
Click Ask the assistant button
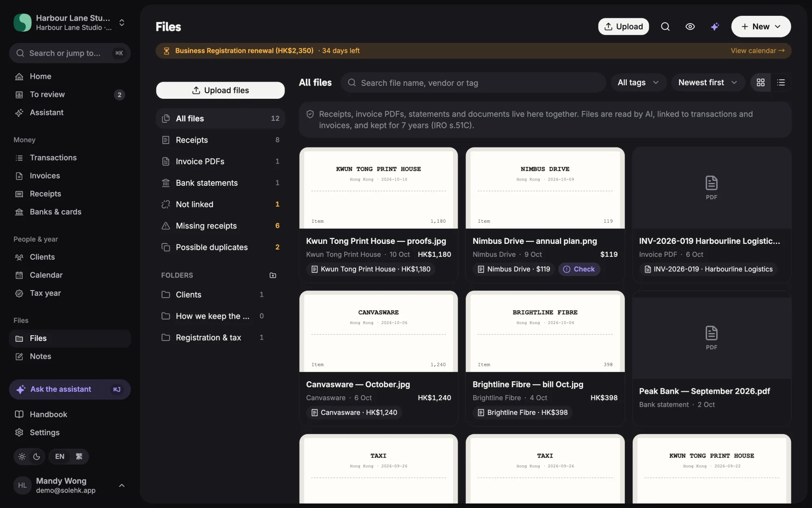coord(70,389)
